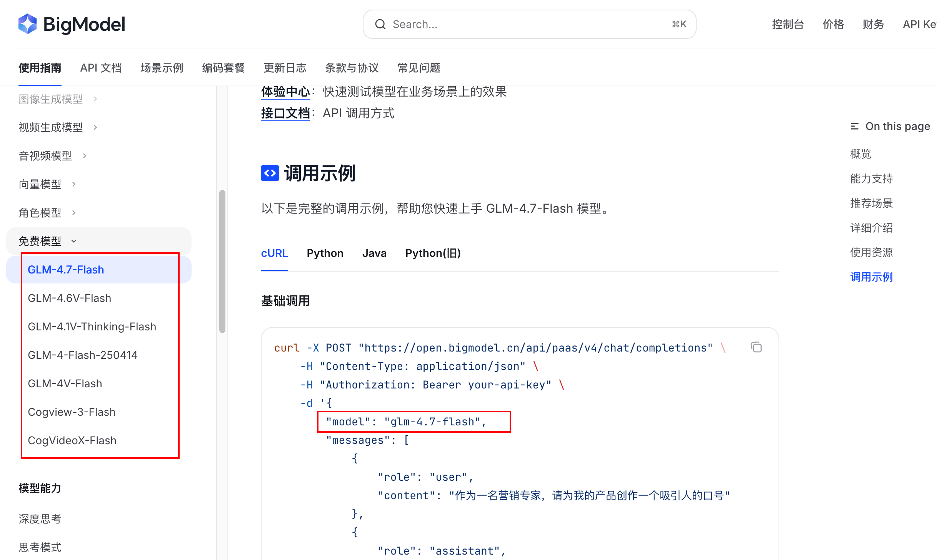Image resolution: width=937 pixels, height=560 pixels.
Task: Click the search magnifier icon
Action: (380, 24)
